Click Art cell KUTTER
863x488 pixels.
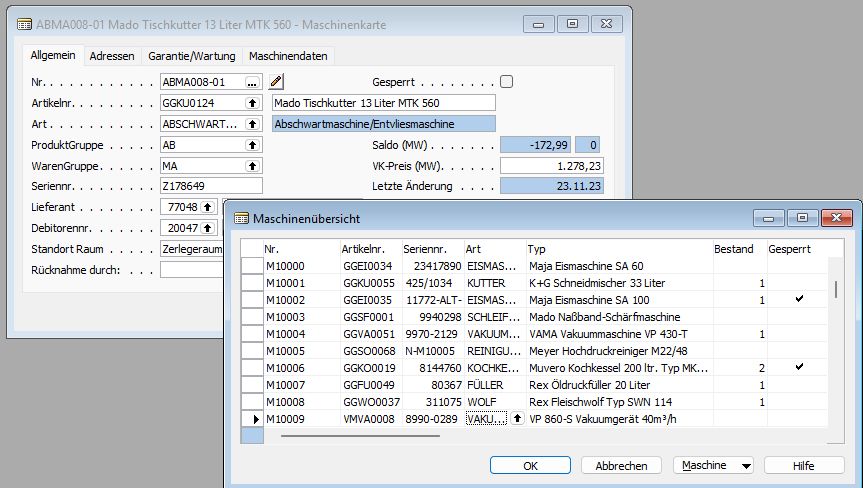coord(495,283)
